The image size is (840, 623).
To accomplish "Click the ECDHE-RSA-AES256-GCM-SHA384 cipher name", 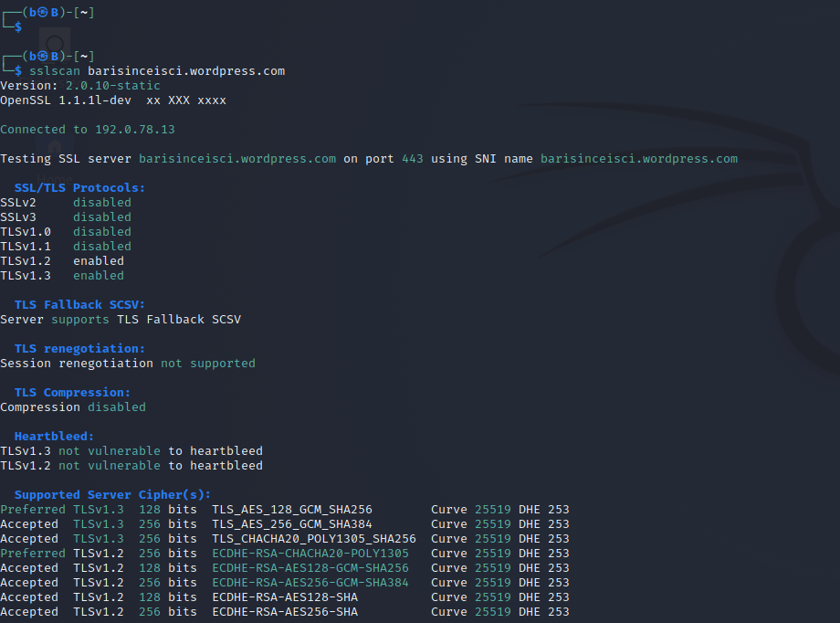I will pyautogui.click(x=310, y=582).
